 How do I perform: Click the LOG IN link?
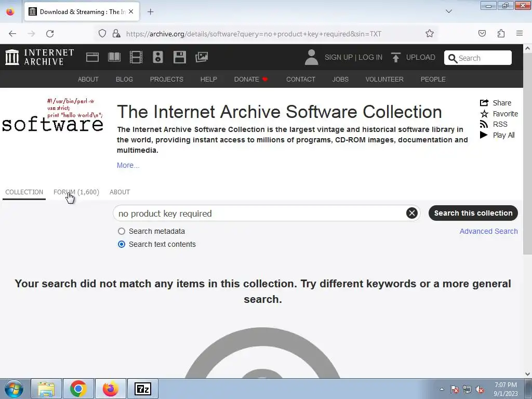click(x=370, y=57)
